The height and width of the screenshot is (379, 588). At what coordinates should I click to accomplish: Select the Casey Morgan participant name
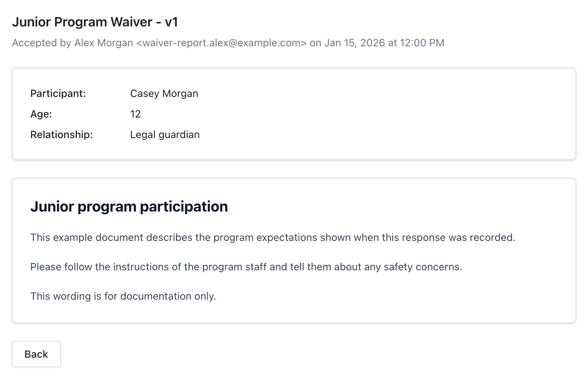(x=164, y=94)
